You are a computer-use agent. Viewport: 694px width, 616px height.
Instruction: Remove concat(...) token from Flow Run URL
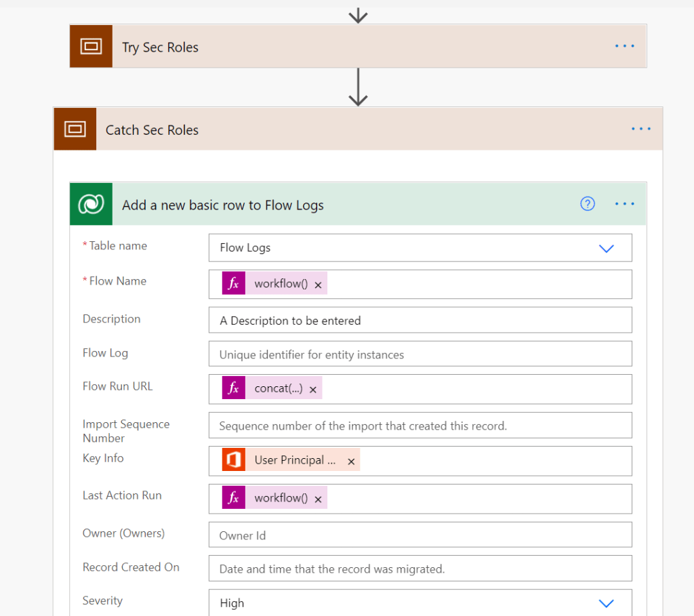click(313, 390)
